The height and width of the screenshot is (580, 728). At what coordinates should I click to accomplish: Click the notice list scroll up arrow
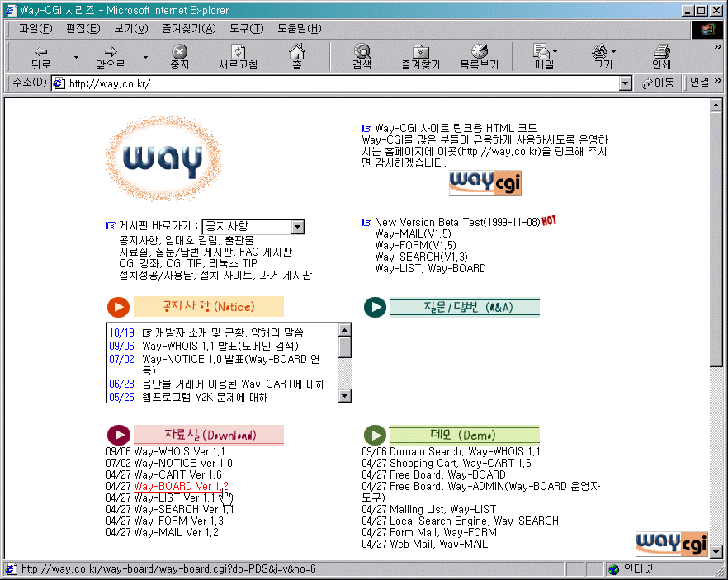[x=344, y=330]
